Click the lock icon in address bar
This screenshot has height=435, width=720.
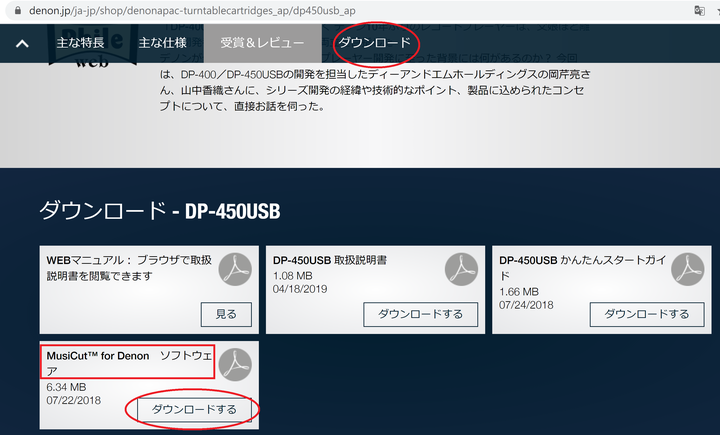coord(17,10)
